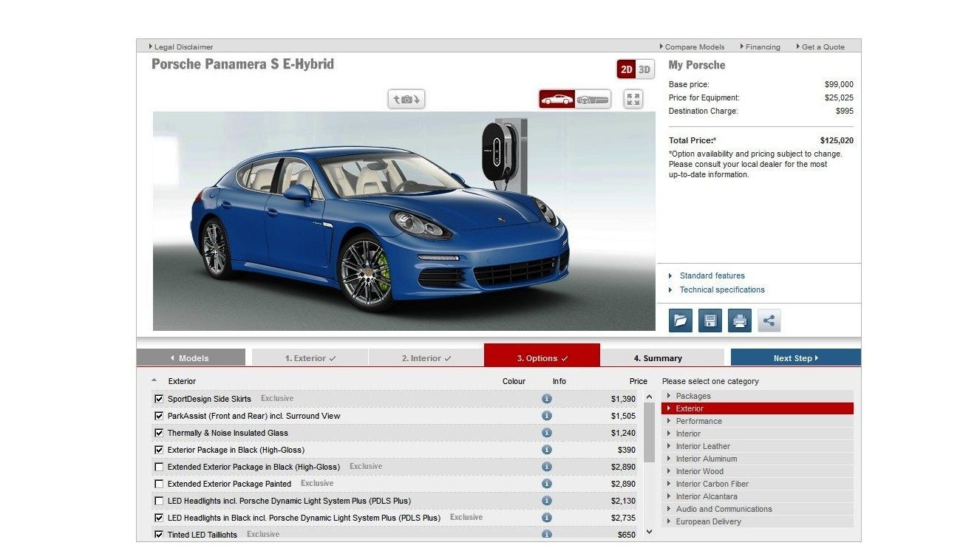Viewport: 980px width, 548px height.
Task: Open info for Extended Exterior Package Painted
Action: (547, 484)
